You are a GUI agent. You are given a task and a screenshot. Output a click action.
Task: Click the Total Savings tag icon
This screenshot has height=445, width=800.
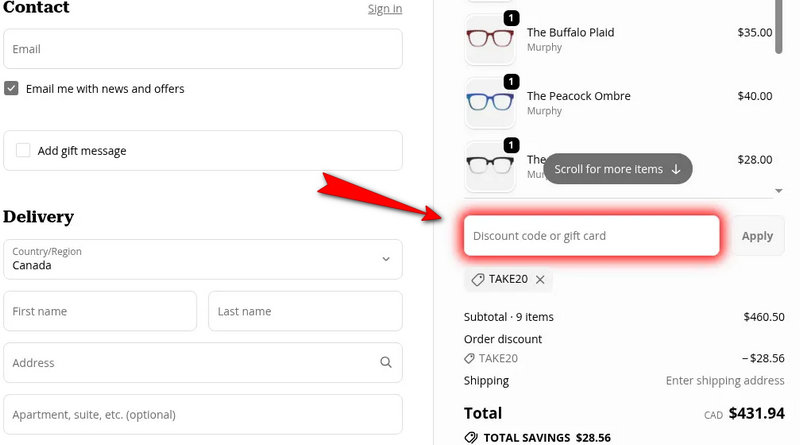click(471, 437)
